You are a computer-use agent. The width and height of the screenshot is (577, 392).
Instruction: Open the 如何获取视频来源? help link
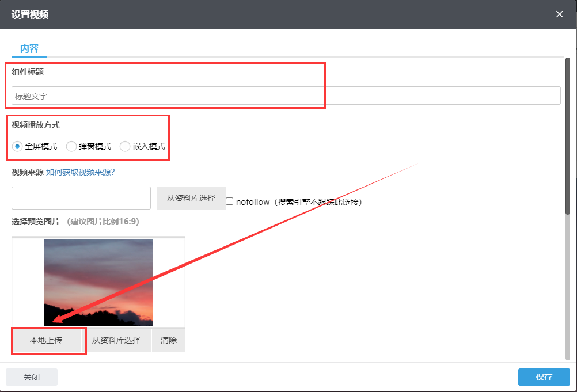click(x=81, y=172)
